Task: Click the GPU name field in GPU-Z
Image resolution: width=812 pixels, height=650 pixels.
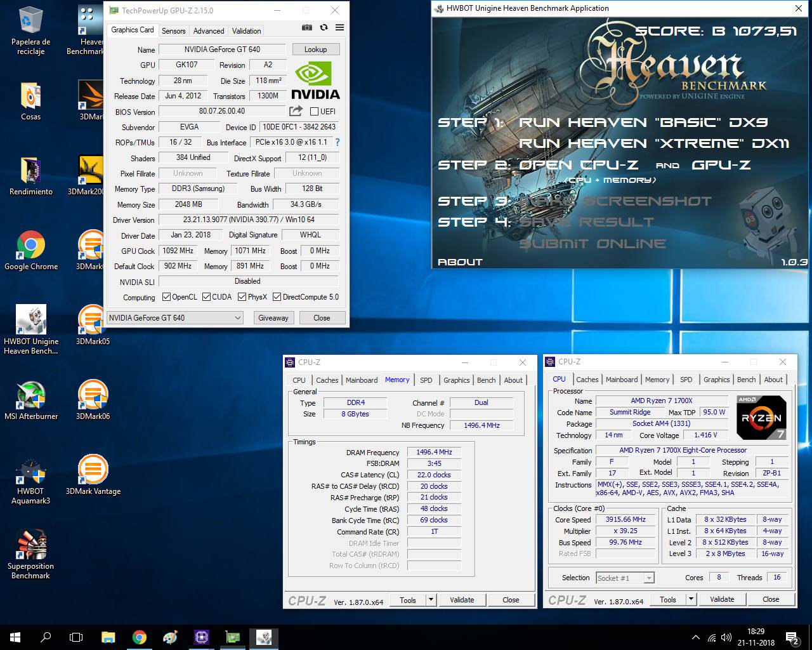Action: tap(222, 50)
